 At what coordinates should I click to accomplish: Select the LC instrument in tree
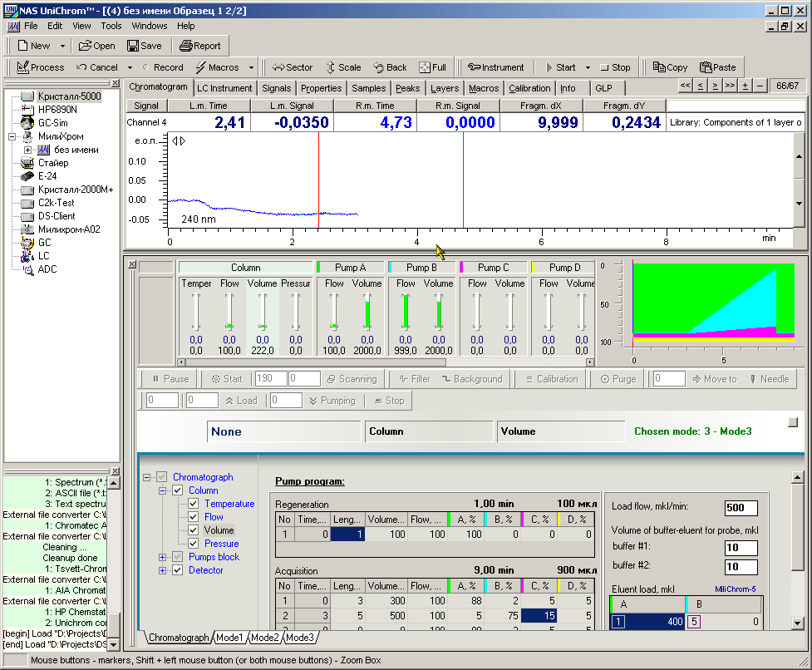click(x=43, y=256)
